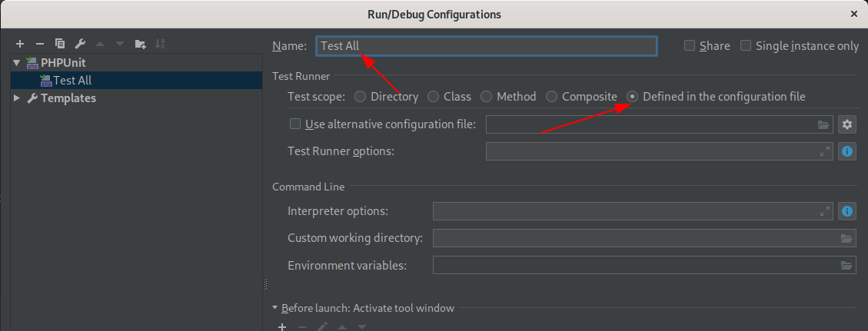
Task: Show info for Test Runner options
Action: (x=847, y=151)
